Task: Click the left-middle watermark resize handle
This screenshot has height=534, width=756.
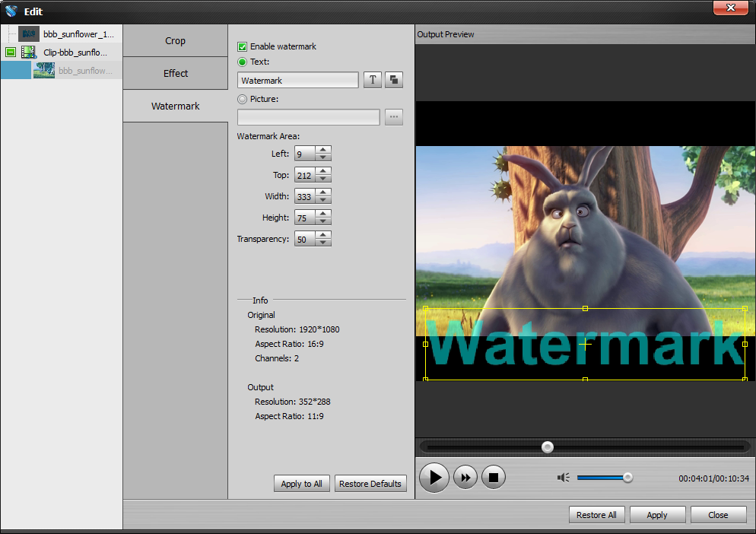Action: pos(425,344)
